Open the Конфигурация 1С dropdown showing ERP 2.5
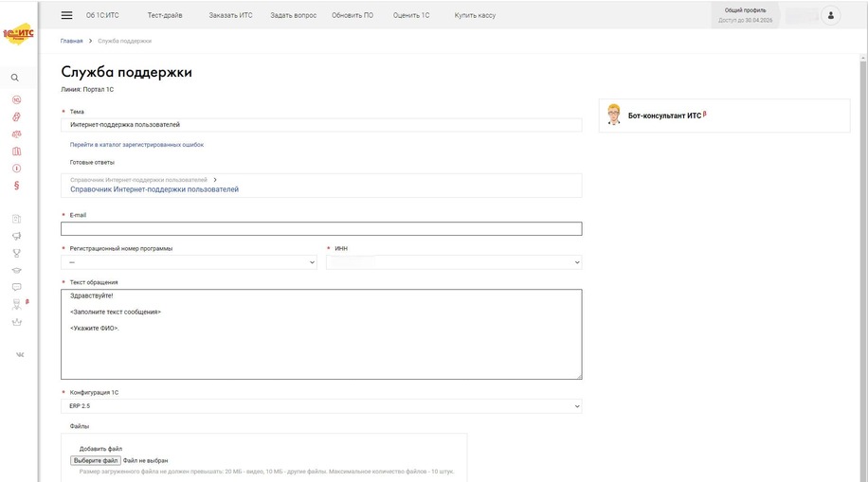The width and height of the screenshot is (868, 482). [321, 406]
